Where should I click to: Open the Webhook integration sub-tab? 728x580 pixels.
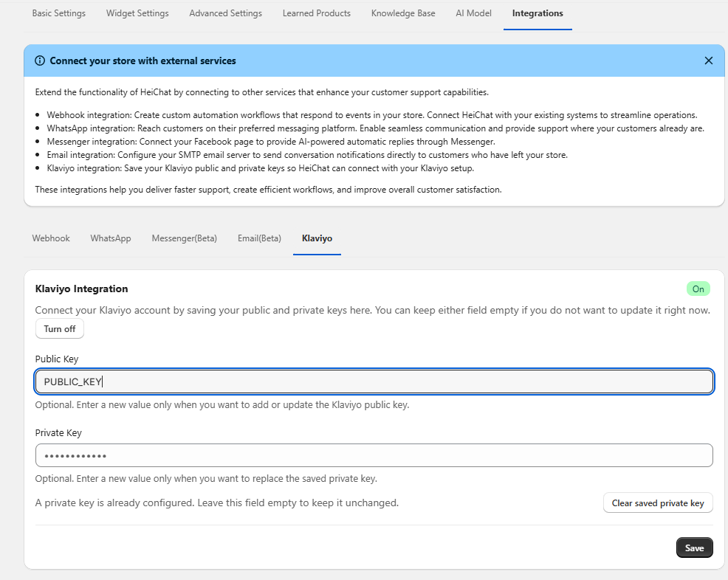[51, 238]
